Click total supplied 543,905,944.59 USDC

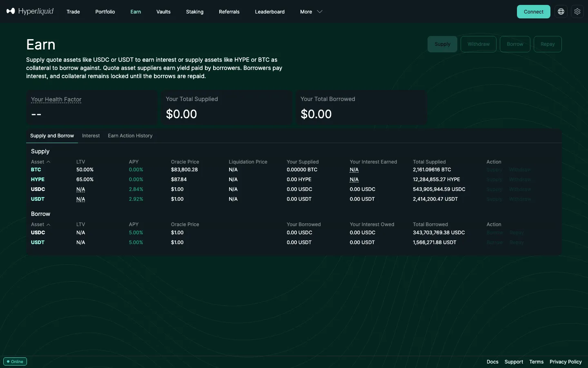click(439, 189)
